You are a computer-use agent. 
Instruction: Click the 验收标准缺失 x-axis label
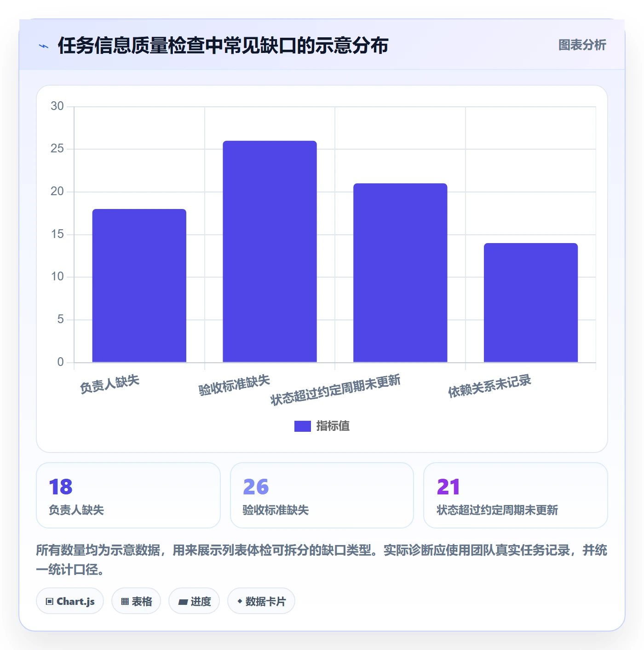(x=234, y=385)
